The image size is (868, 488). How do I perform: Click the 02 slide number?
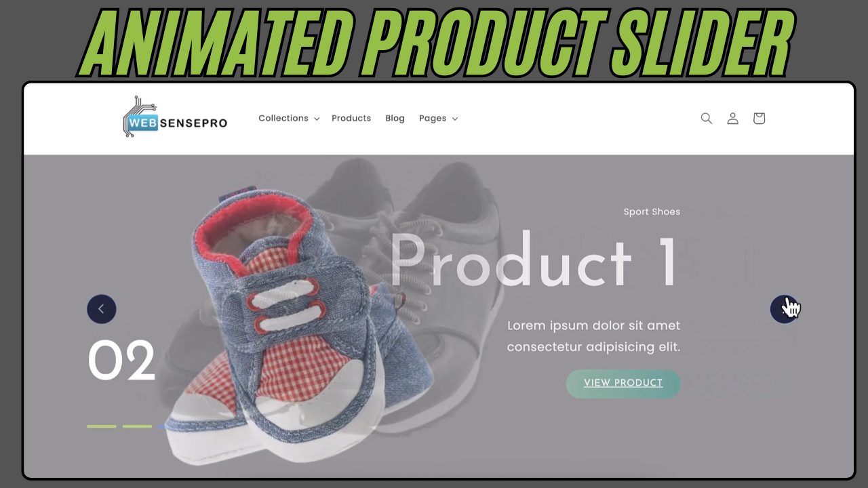point(121,361)
